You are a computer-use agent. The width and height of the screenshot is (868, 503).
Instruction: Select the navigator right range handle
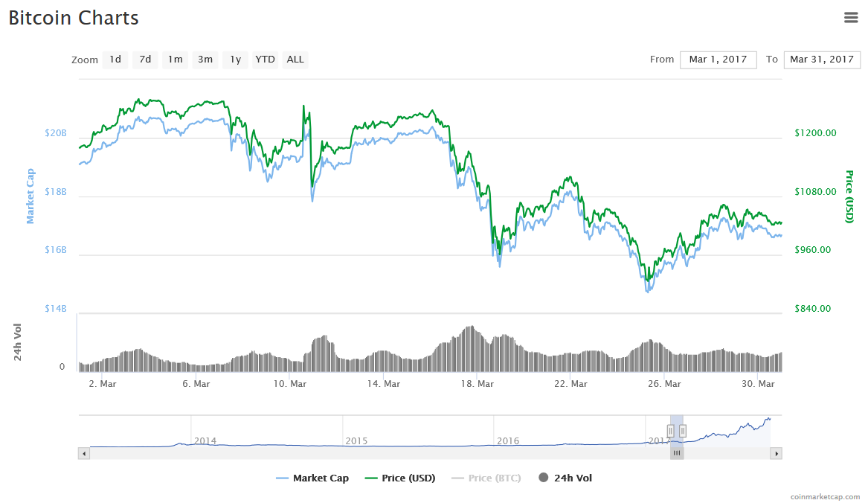pyautogui.click(x=683, y=431)
